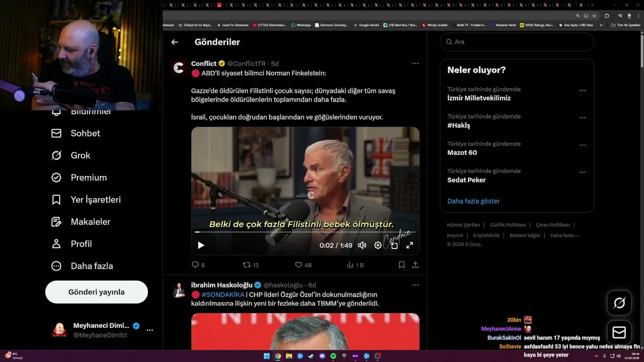644x362 pixels.
Task: Click Daha fazla göster link
Action: tap(473, 201)
